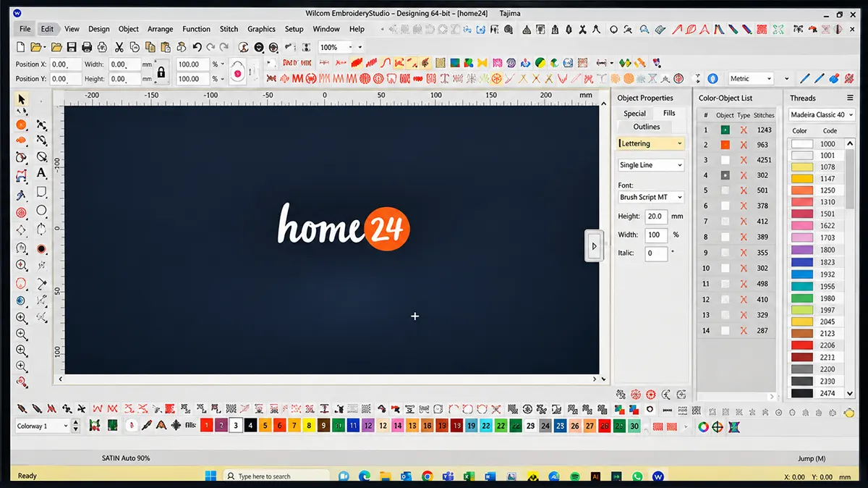This screenshot has width=868, height=488.
Task: Click red X type in row 7
Action: click(x=744, y=221)
